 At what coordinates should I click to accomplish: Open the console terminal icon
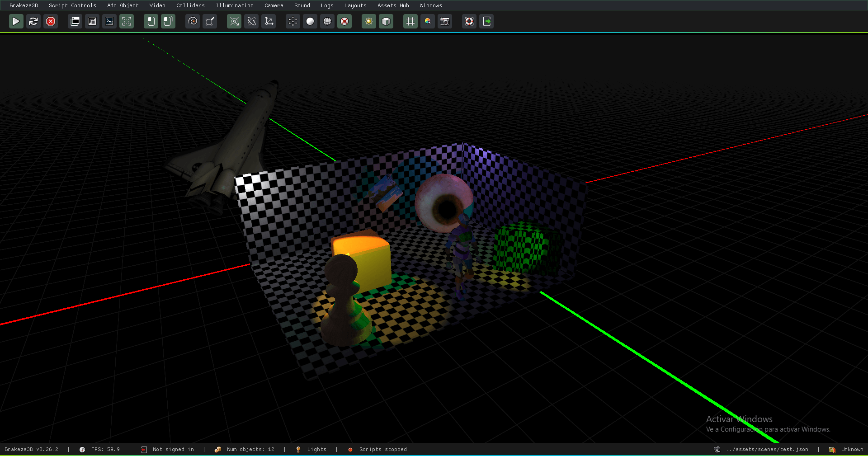109,21
